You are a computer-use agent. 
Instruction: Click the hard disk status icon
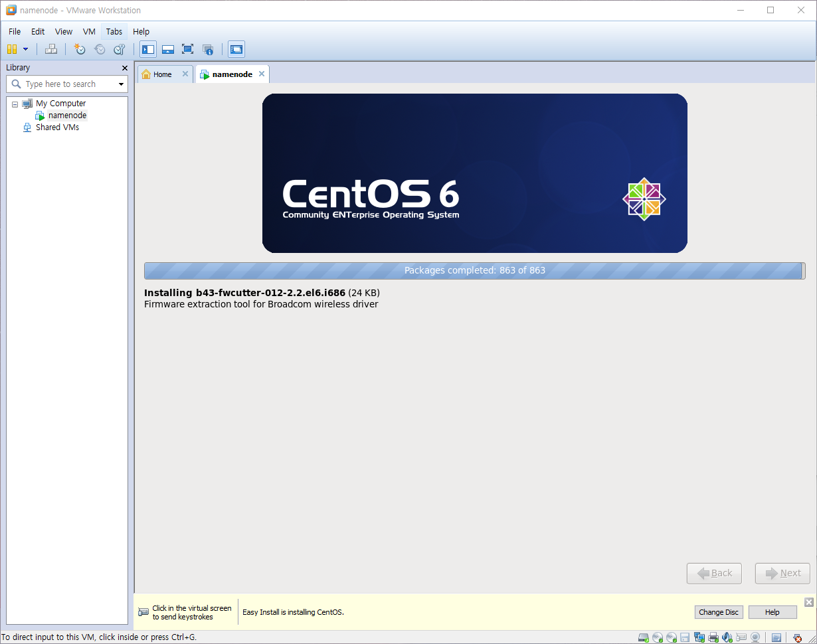pyautogui.click(x=643, y=637)
